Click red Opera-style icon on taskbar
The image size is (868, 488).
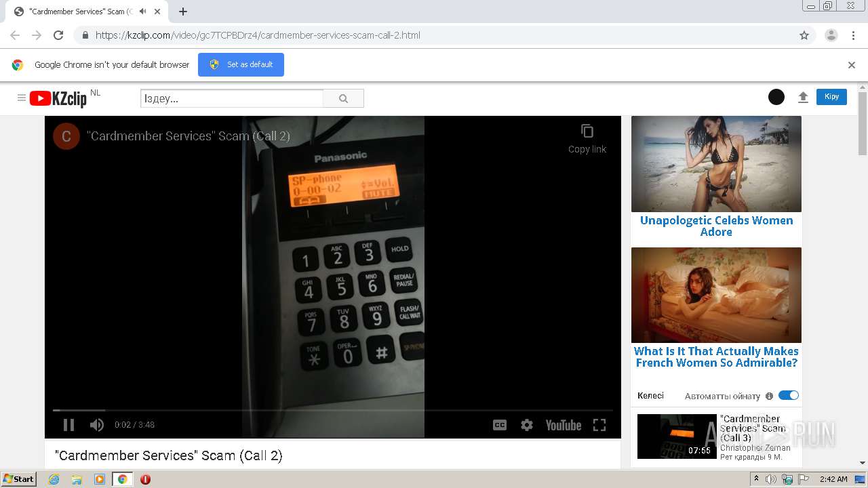tap(145, 479)
